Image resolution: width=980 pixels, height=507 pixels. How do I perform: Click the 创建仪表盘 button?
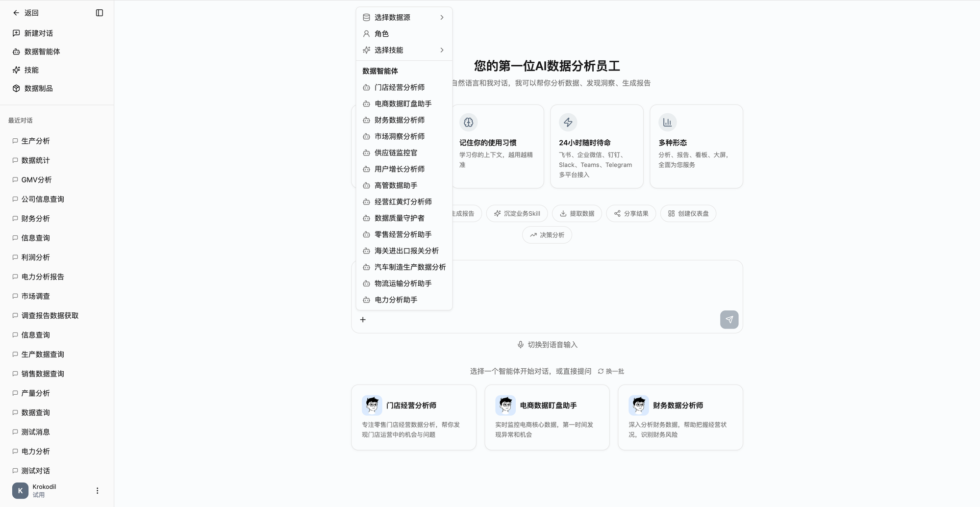pyautogui.click(x=688, y=213)
